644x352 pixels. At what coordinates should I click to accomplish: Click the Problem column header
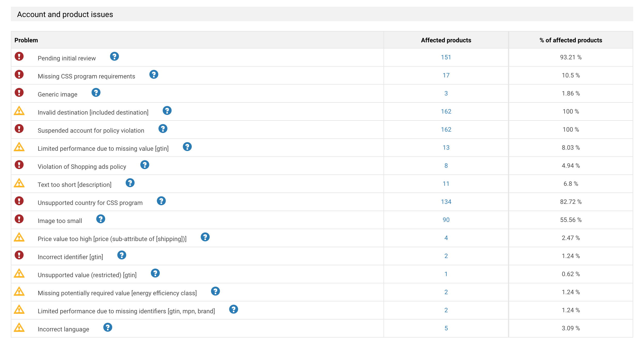coord(26,40)
